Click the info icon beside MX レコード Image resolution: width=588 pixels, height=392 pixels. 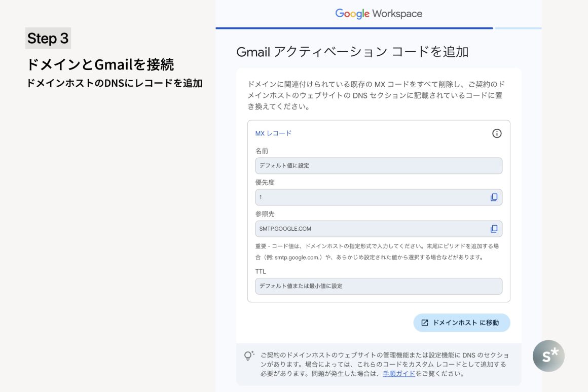tap(497, 133)
